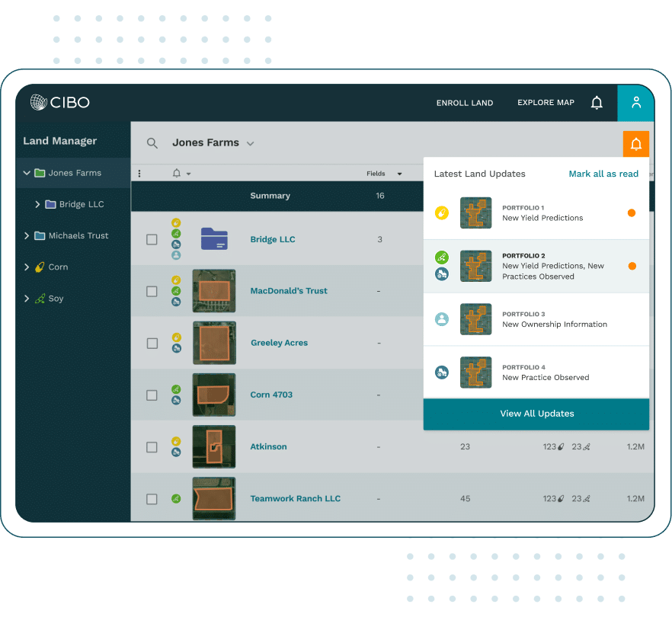
Task: Check the Greeley Acres row checkbox
Action: 152,344
